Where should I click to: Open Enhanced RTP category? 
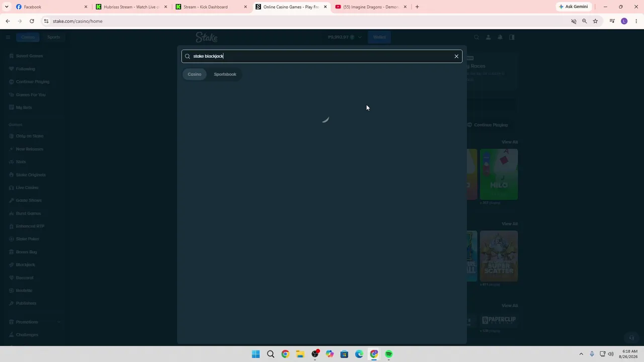coord(30,226)
